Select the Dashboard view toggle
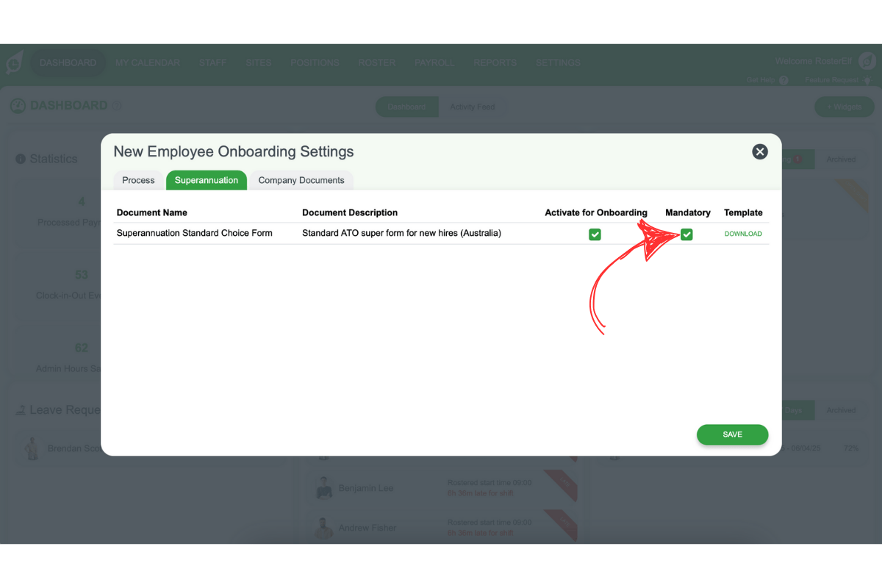The image size is (882, 588). (407, 107)
